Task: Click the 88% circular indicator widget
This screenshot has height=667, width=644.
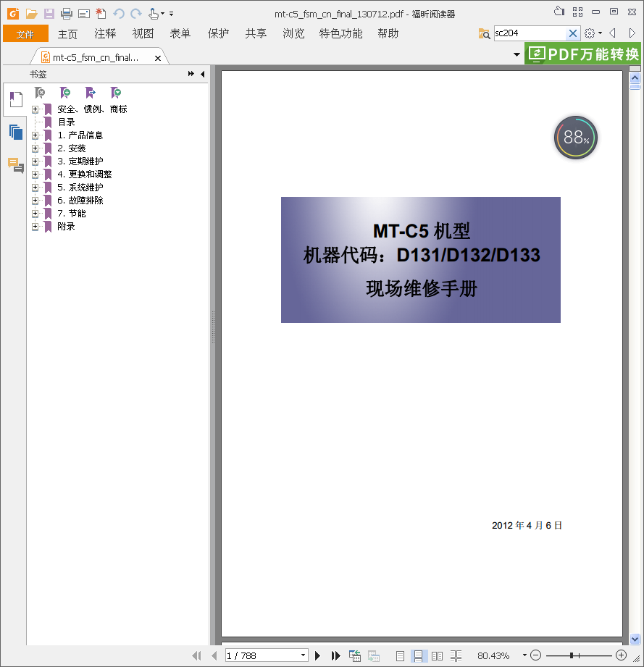Action: [576, 138]
